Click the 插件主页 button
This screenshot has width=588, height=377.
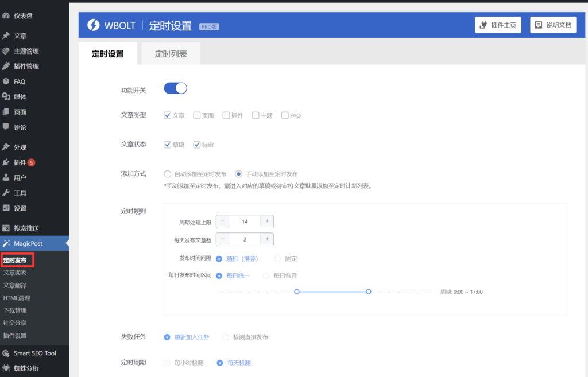point(498,25)
